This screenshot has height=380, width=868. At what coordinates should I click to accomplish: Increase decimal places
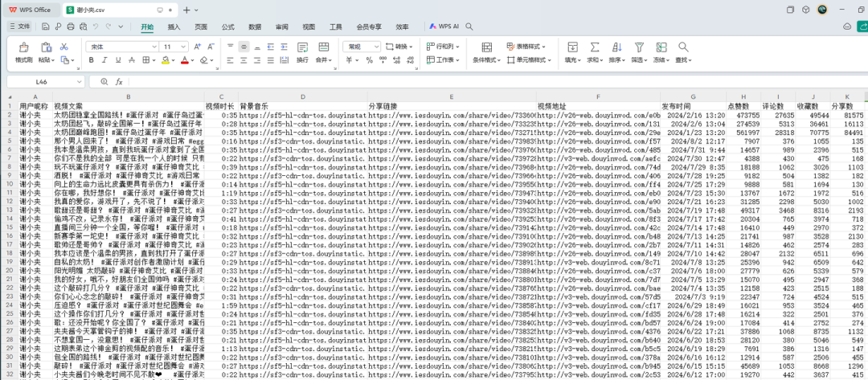pos(395,59)
